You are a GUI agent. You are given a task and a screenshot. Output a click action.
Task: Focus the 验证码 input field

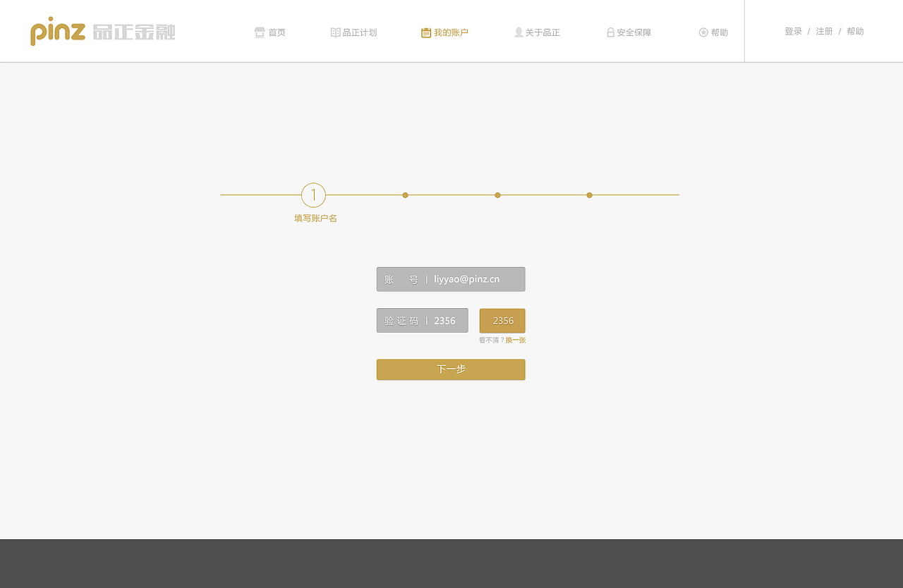click(423, 321)
